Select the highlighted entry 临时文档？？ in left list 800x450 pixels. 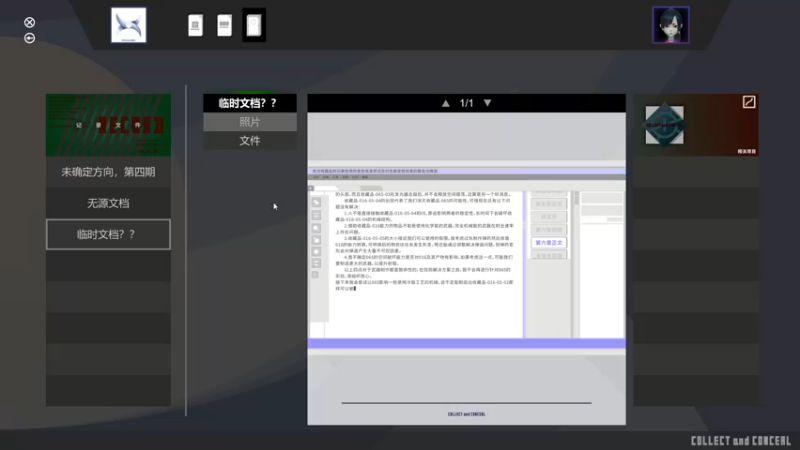tap(108, 234)
